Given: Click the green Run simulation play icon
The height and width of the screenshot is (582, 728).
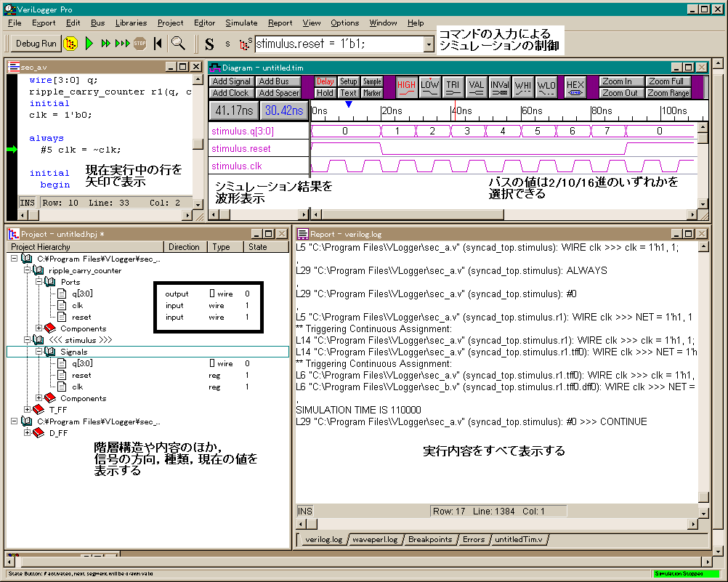Looking at the screenshot, I should [89, 44].
